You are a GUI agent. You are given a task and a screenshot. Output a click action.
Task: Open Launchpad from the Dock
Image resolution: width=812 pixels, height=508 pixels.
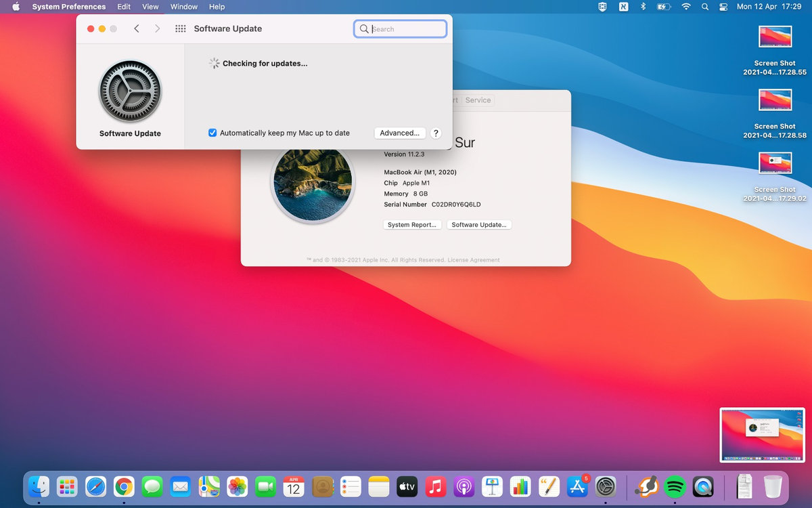pyautogui.click(x=66, y=486)
